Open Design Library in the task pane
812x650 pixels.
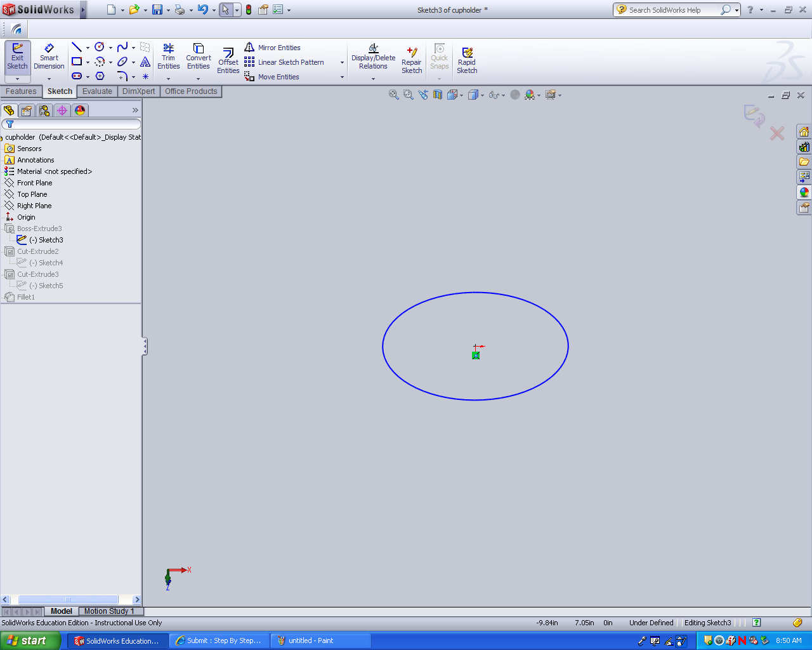click(x=804, y=147)
